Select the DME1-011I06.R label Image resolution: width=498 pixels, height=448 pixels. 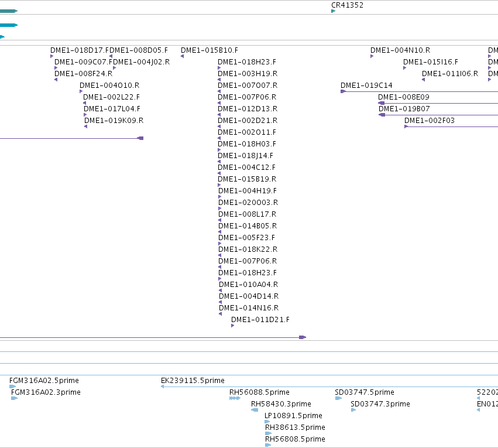[450, 74]
